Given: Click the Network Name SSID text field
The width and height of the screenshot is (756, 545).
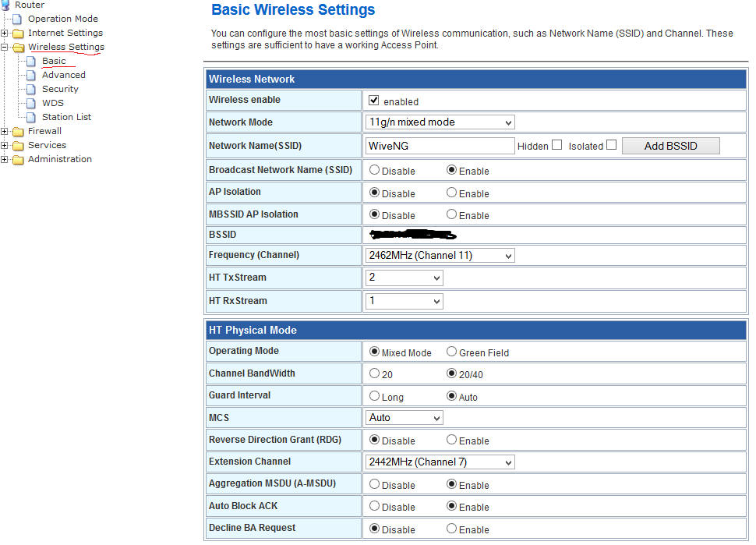Looking at the screenshot, I should tap(440, 146).
